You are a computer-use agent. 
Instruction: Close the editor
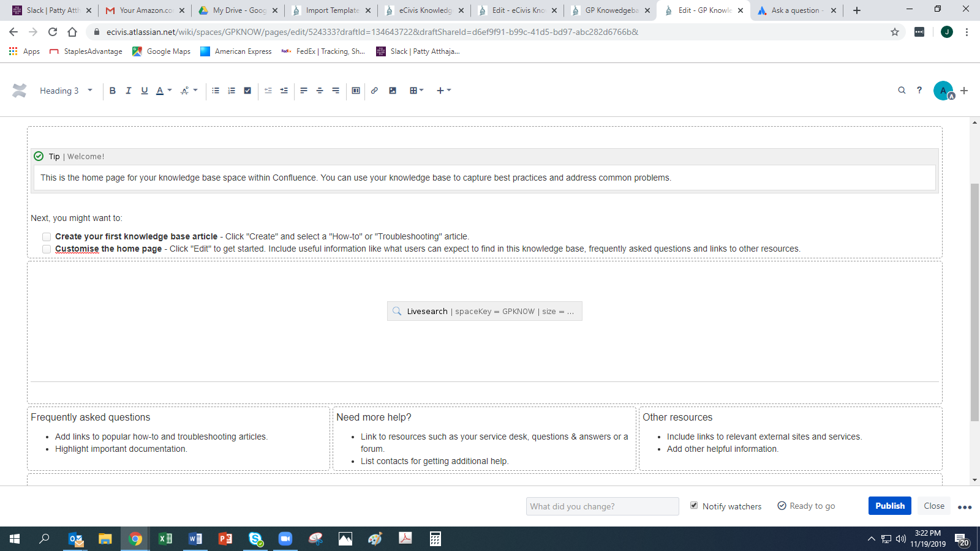click(x=934, y=506)
